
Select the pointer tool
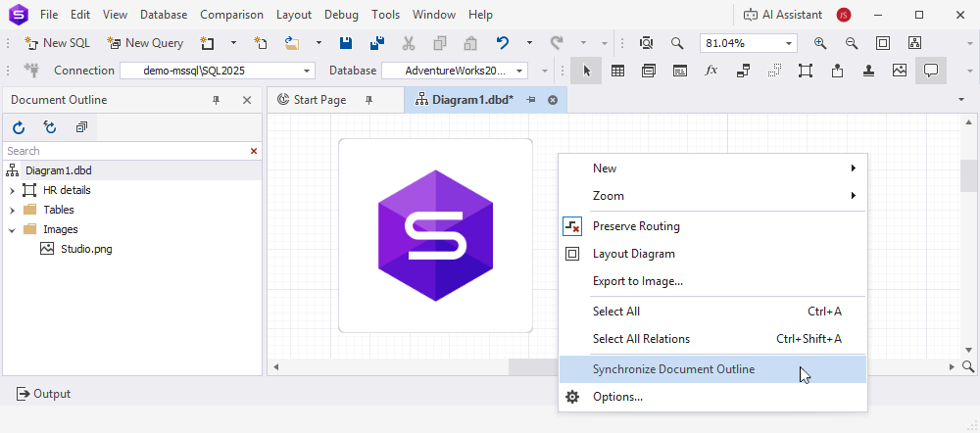pos(586,71)
